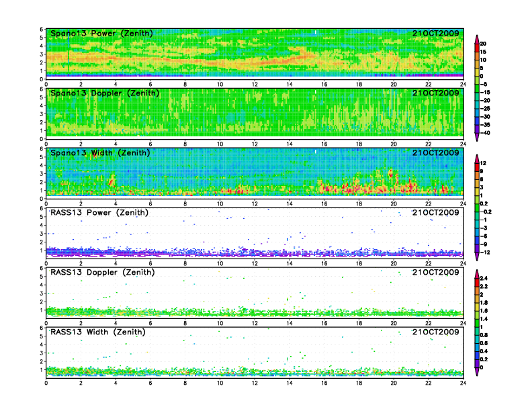Screen dimensions: 532x411
Task: Click the '-0.2' label on the middle colorbar
Action: point(486,212)
